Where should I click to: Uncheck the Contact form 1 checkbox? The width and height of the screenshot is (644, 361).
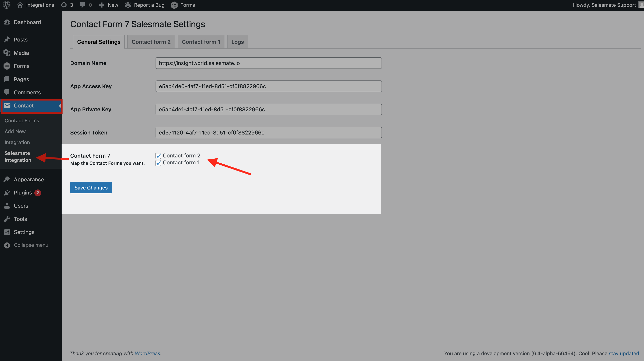point(158,163)
